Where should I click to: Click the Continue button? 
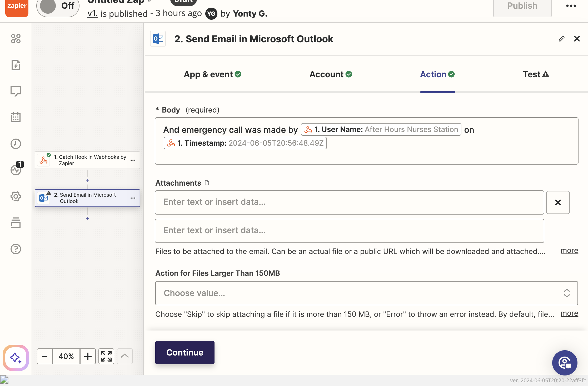[185, 353]
